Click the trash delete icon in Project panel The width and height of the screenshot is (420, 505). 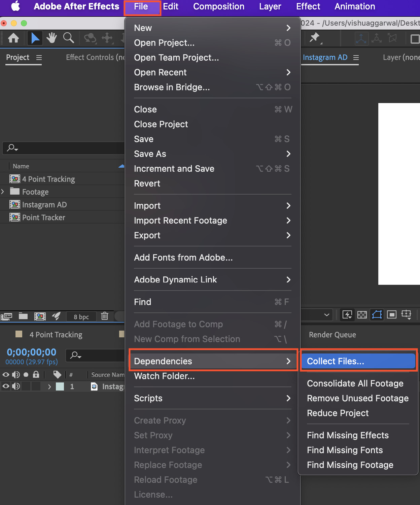pos(105,316)
